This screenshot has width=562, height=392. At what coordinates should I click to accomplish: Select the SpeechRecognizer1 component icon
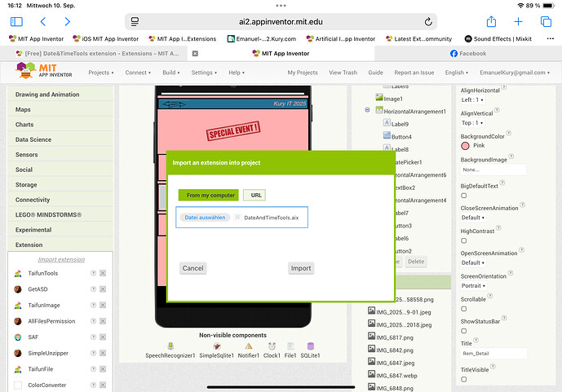coord(170,346)
